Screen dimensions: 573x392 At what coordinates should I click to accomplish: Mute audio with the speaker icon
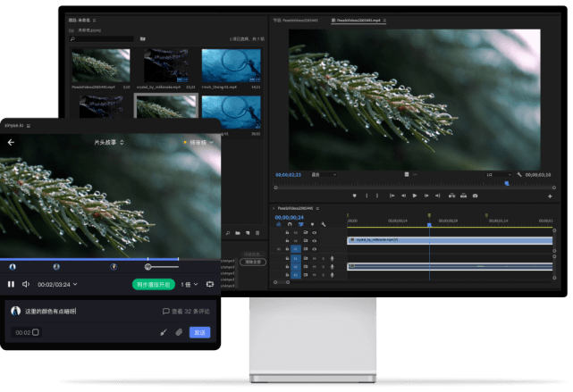point(24,284)
